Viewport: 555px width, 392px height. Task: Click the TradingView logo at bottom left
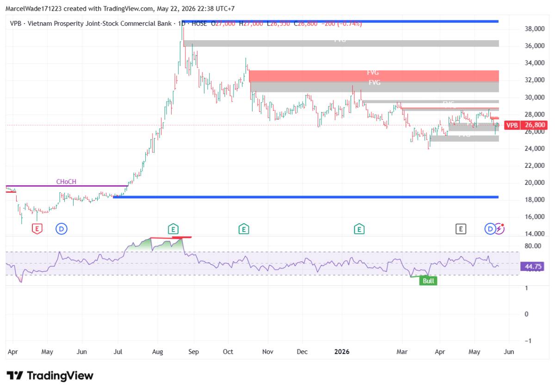pyautogui.click(x=50, y=376)
